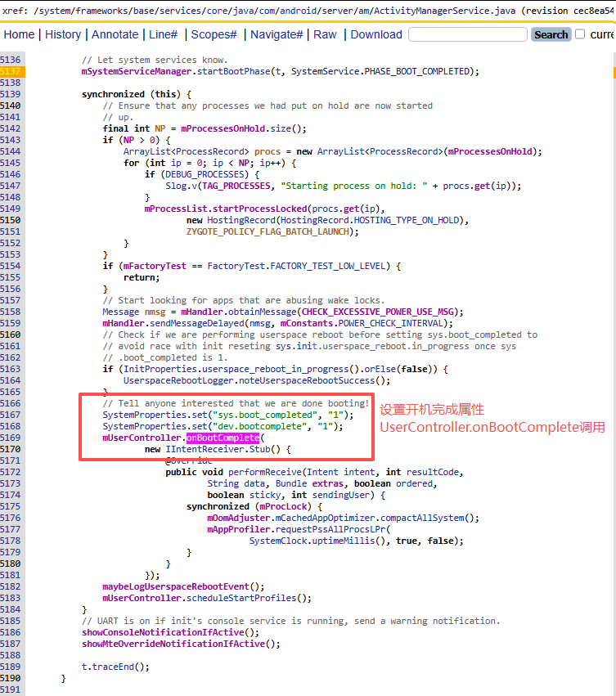Follow noteUserspaceRebootSuccess method link
This screenshot has height=696, width=616.
point(307,381)
